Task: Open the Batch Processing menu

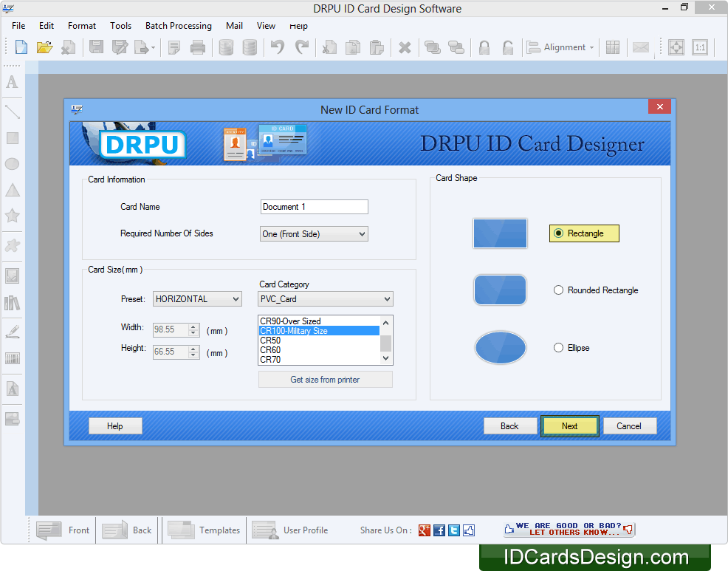Action: [178, 26]
